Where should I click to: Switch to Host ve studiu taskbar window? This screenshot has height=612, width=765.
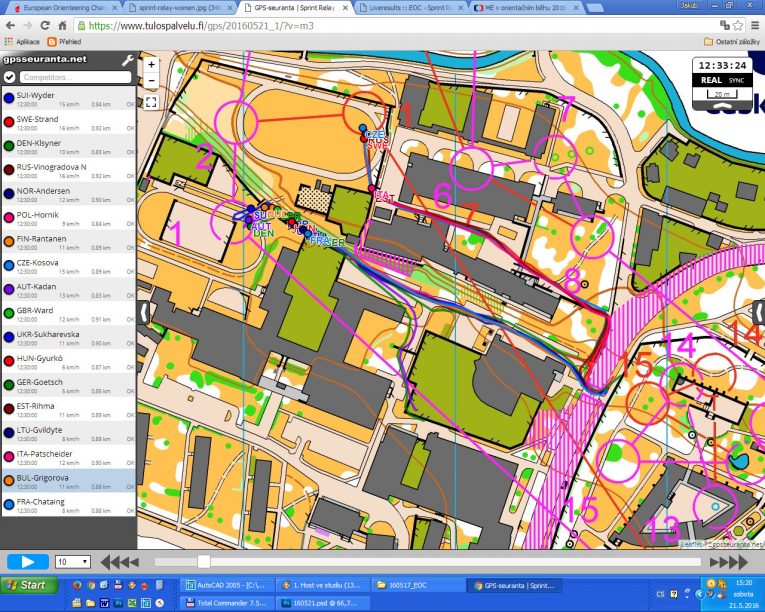coord(322,585)
